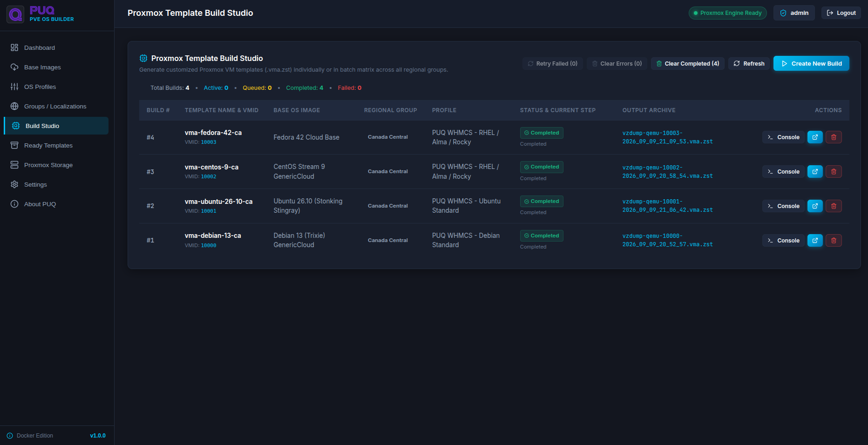Open Console for build #1
Image resolution: width=868 pixels, height=445 pixels.
(783, 241)
